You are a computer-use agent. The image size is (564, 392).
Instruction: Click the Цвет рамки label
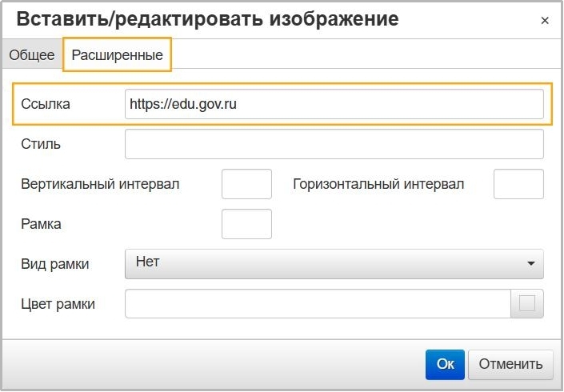pos(58,303)
